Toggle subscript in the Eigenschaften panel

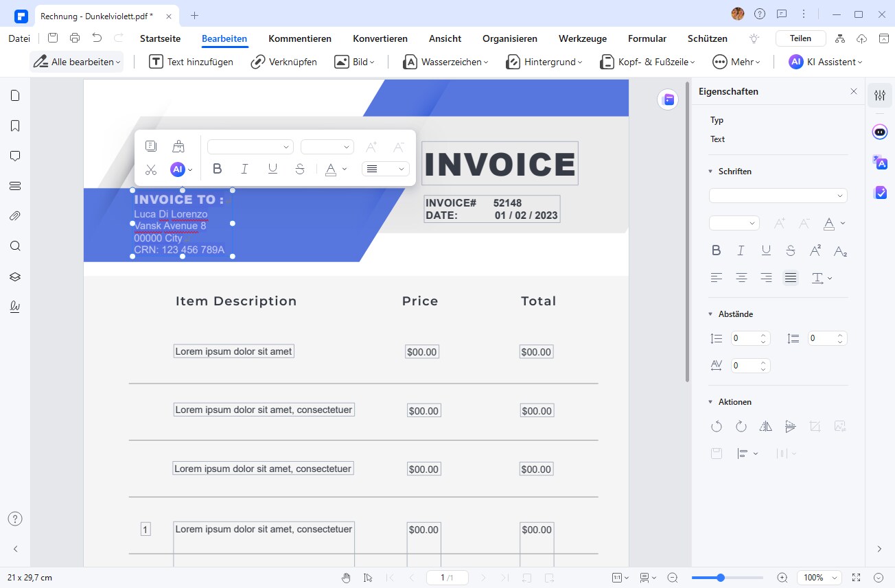pos(840,250)
